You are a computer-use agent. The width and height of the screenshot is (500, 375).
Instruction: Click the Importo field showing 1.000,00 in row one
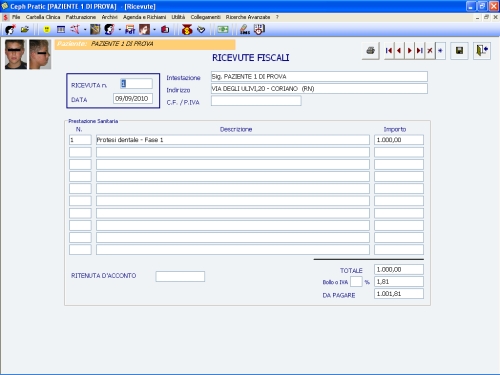pos(399,140)
